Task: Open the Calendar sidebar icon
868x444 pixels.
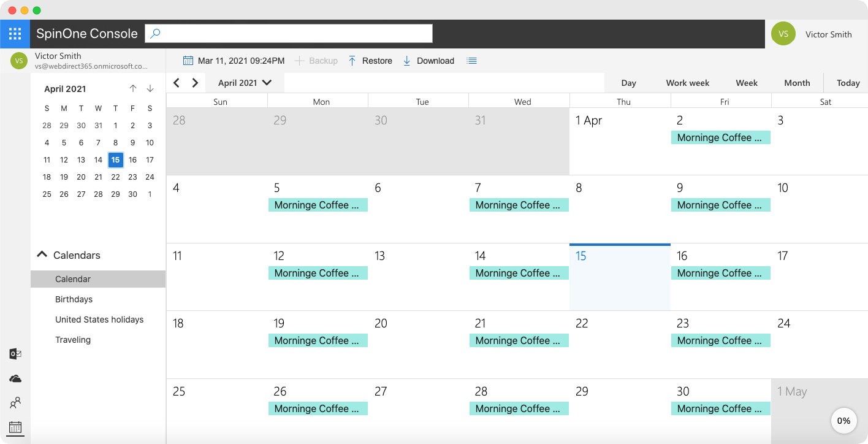Action: 15,427
